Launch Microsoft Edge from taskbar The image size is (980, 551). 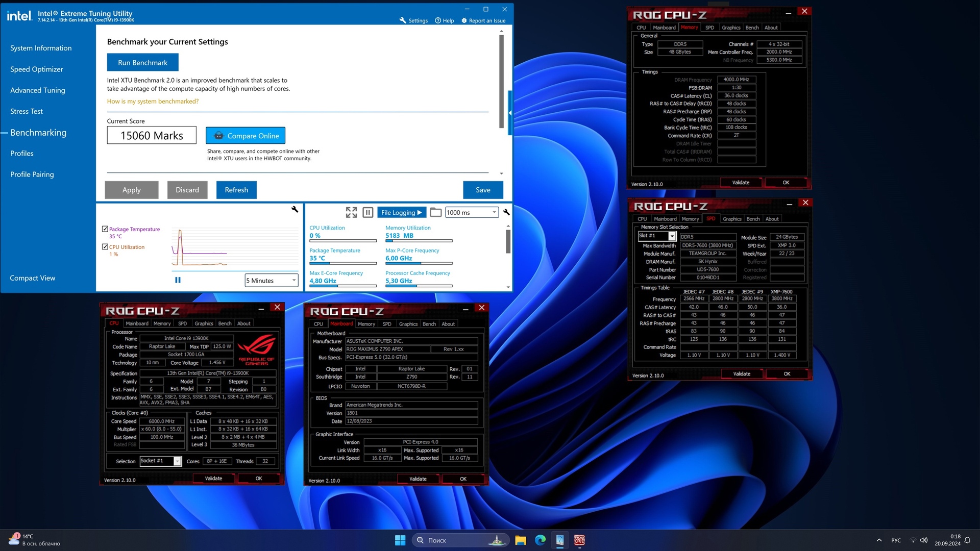[540, 540]
